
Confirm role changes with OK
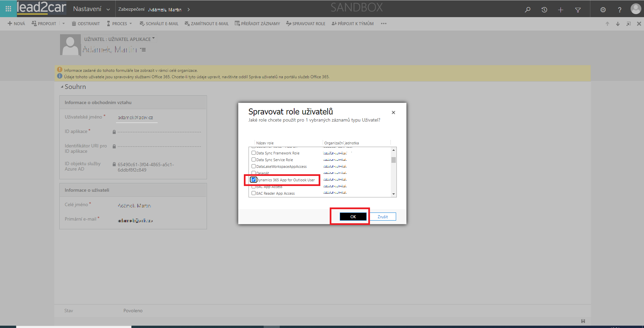coord(353,217)
